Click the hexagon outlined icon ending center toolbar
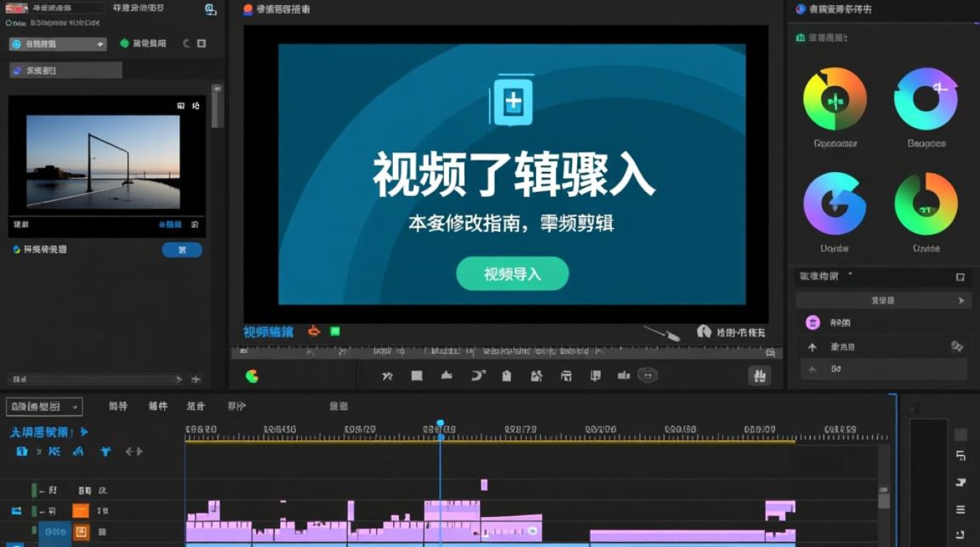980x547 pixels. 647,376
